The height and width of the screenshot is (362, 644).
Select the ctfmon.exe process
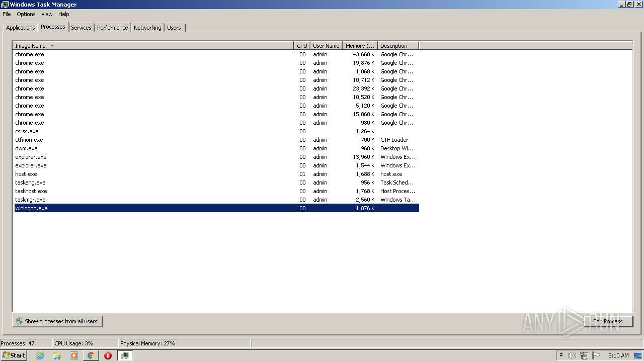(x=216, y=140)
